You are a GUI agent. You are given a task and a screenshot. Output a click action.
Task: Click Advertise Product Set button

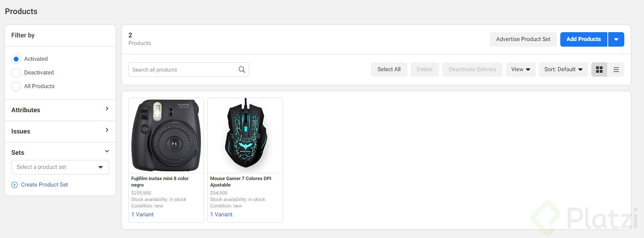point(523,39)
